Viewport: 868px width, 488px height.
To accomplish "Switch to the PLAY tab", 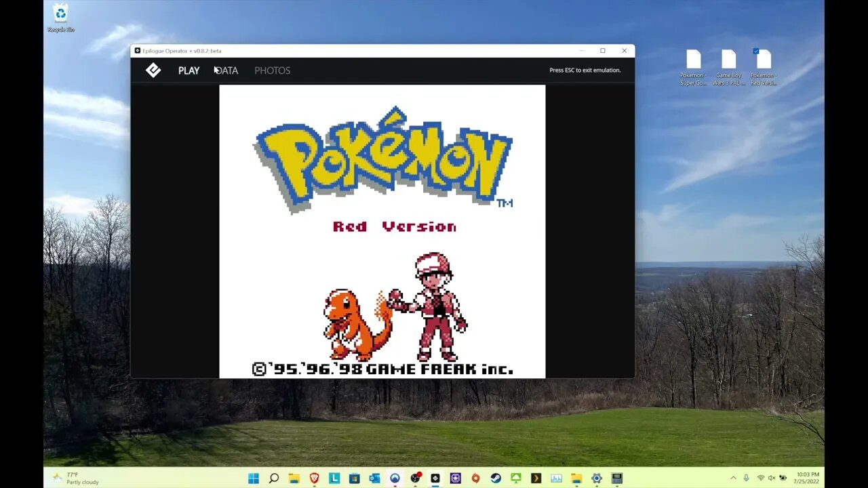I will point(189,70).
